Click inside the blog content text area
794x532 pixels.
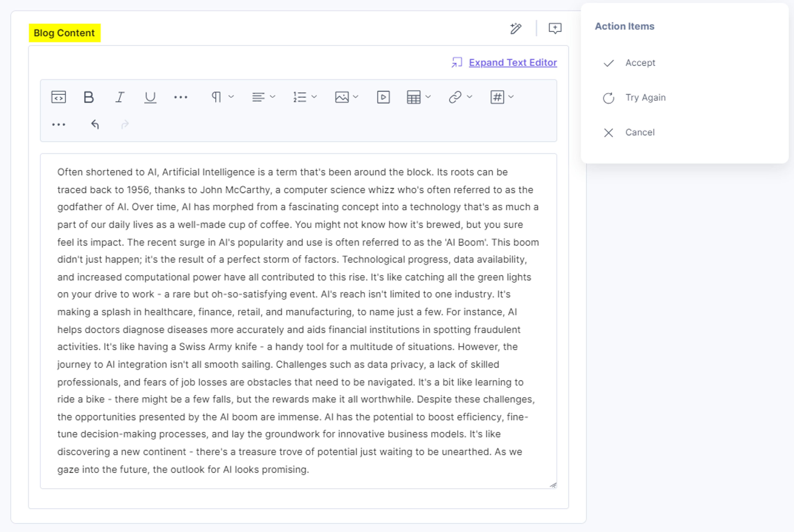tap(298, 321)
